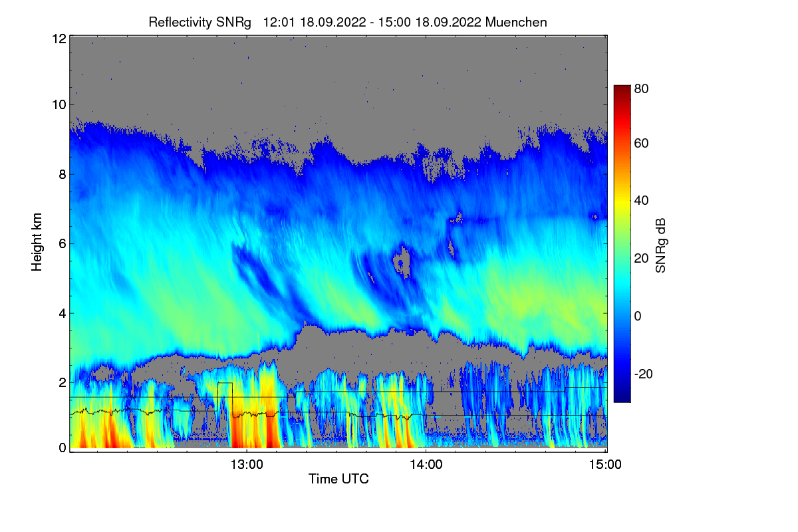
Task: Click the '0' height tick label
Action: tap(63, 448)
